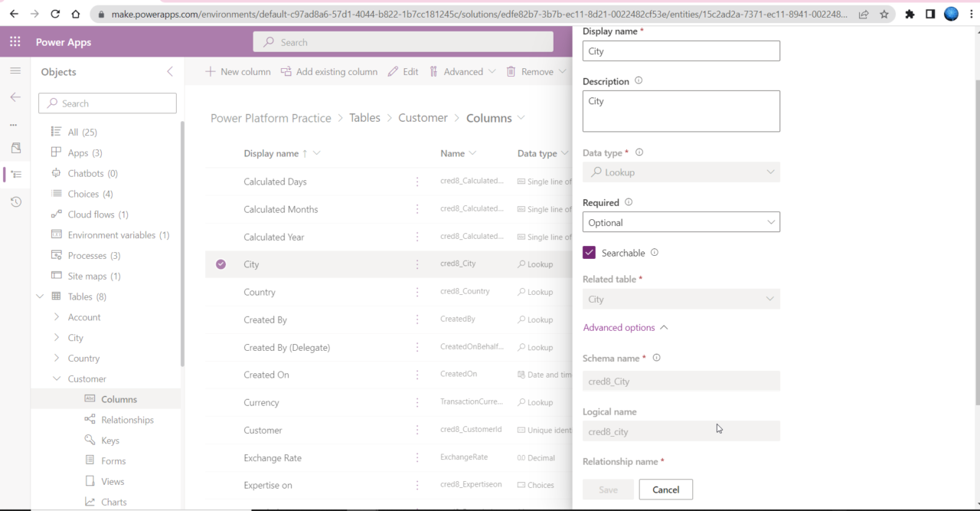
Task: Click the Display name text field
Action: point(681,51)
